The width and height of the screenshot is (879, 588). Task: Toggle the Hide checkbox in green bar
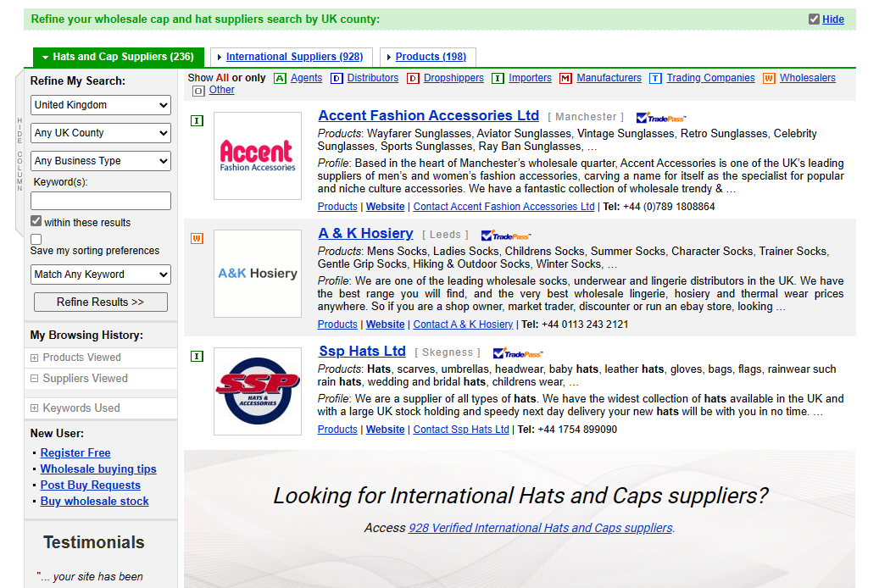pyautogui.click(x=814, y=19)
